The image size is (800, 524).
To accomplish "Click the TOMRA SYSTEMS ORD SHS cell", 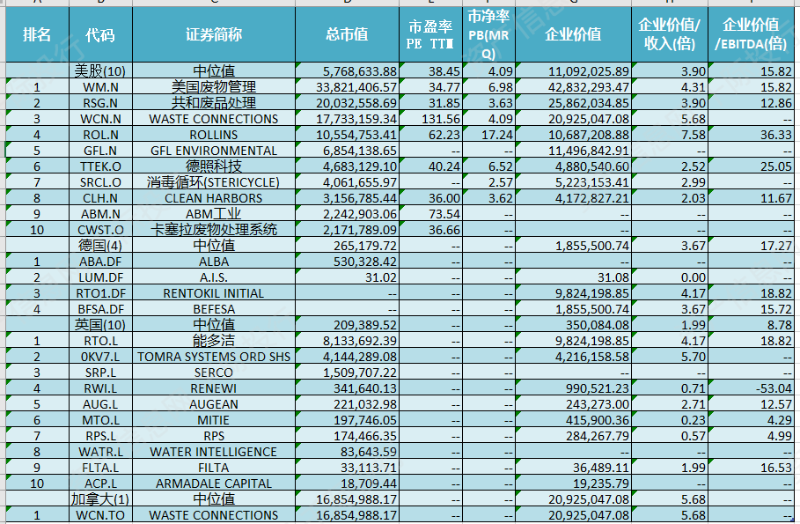I will 214,356.
